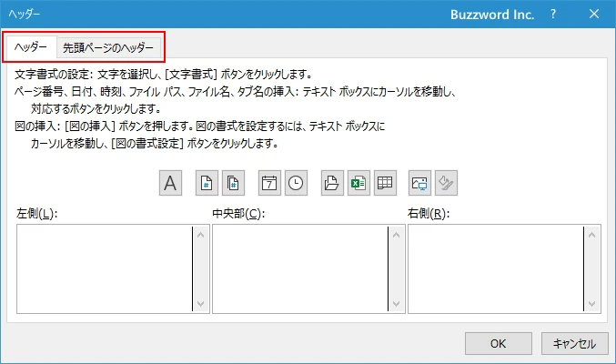Insert Page Number icon button

pyautogui.click(x=207, y=183)
